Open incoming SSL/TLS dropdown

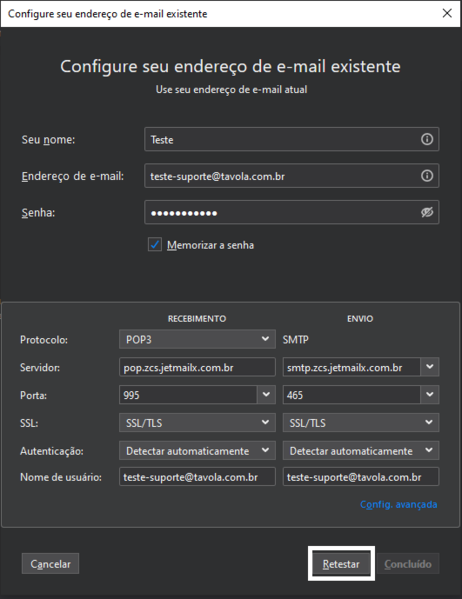(x=197, y=423)
